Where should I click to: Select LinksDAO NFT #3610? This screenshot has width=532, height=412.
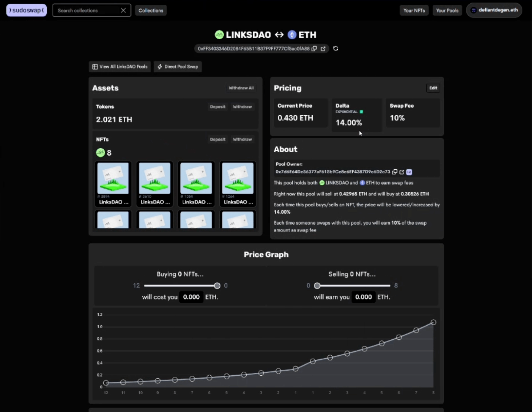pos(154,184)
